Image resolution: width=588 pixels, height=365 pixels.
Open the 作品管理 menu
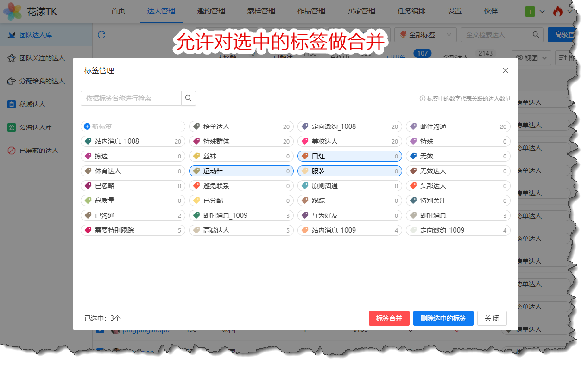coord(311,11)
